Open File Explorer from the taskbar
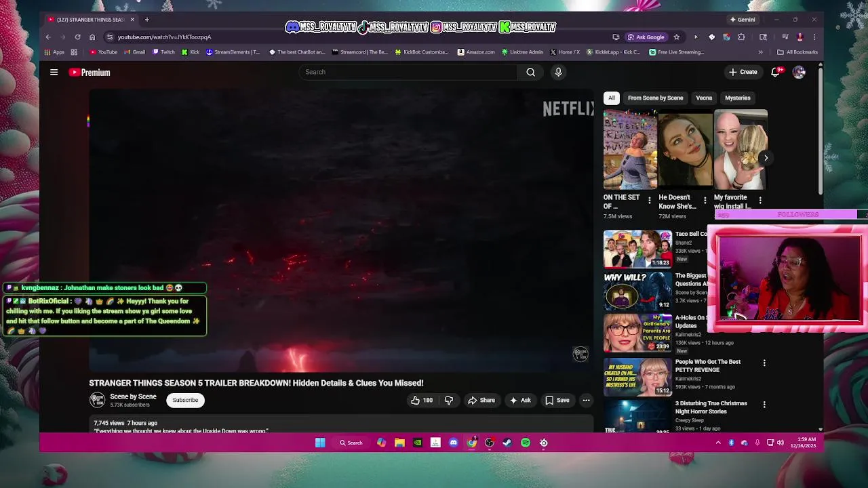 tap(399, 443)
